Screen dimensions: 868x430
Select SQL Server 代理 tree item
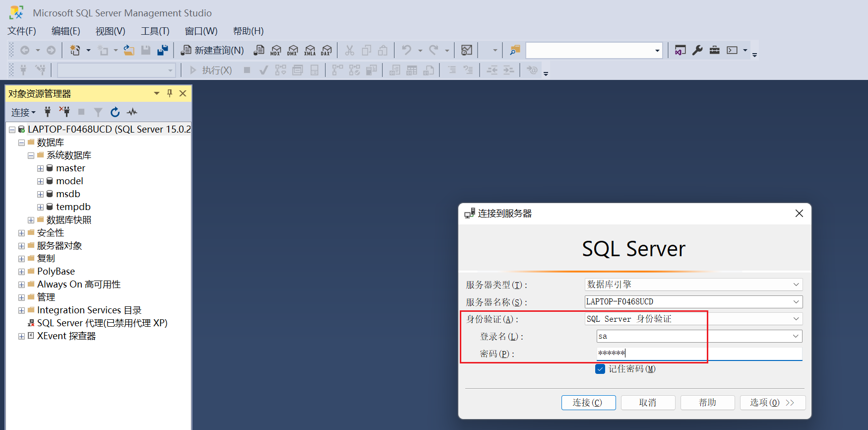[x=102, y=323]
